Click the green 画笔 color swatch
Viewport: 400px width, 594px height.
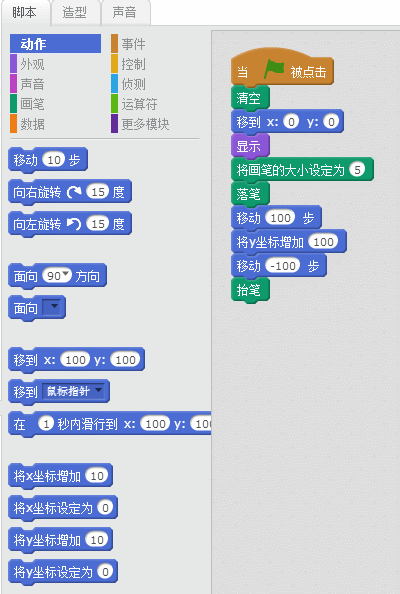[13, 104]
